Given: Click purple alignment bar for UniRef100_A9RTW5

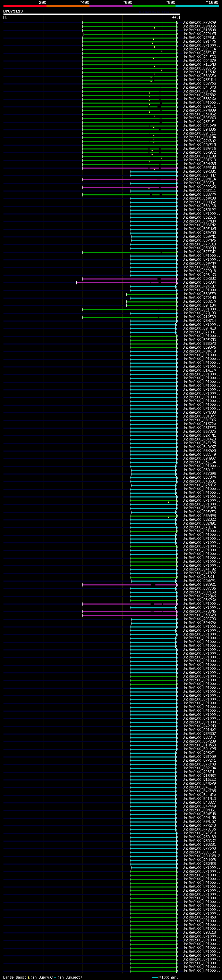Looking at the screenshot, I should (130, 168).
